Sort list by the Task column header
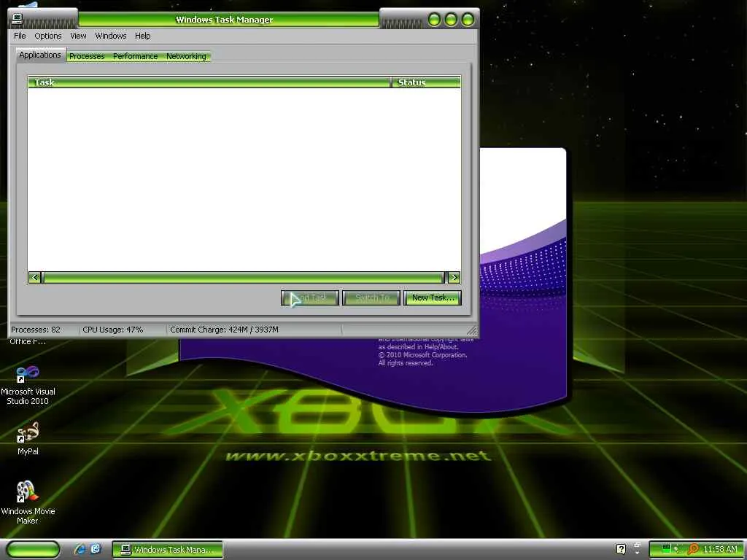747x560 pixels. tap(209, 82)
